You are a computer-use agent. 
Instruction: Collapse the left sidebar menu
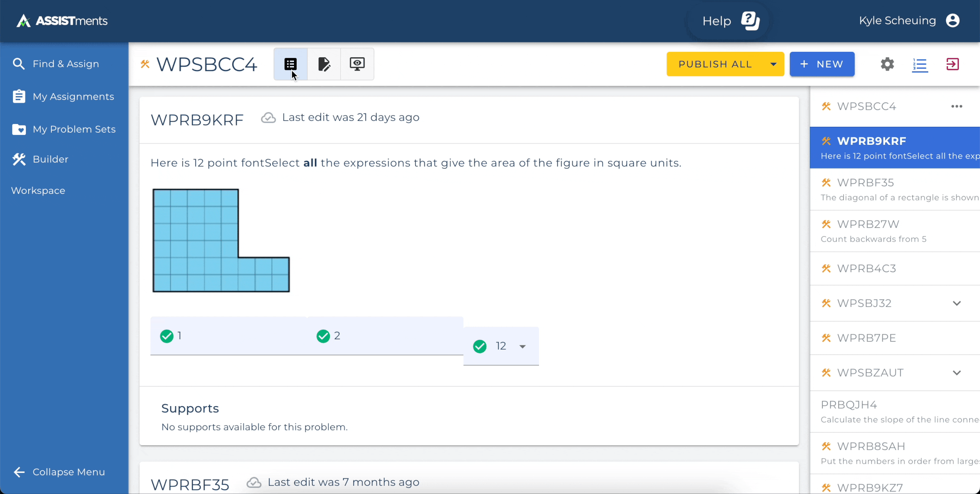59,472
